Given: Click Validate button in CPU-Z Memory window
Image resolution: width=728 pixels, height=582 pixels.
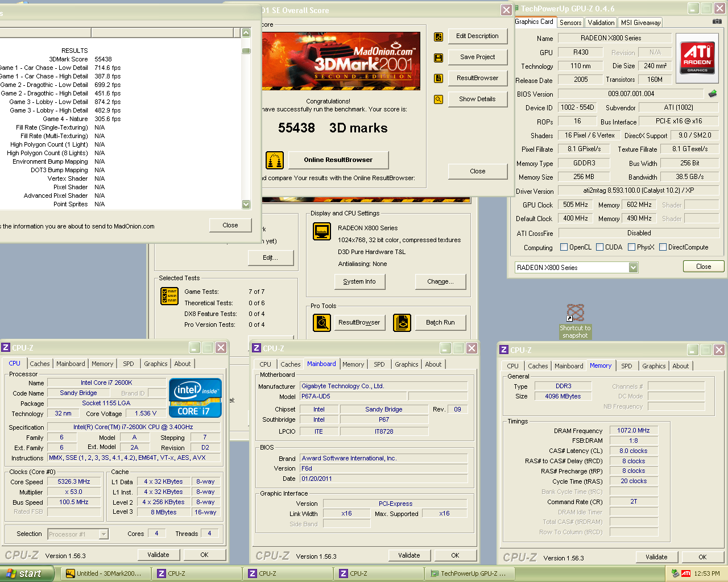Looking at the screenshot, I should tap(656, 557).
